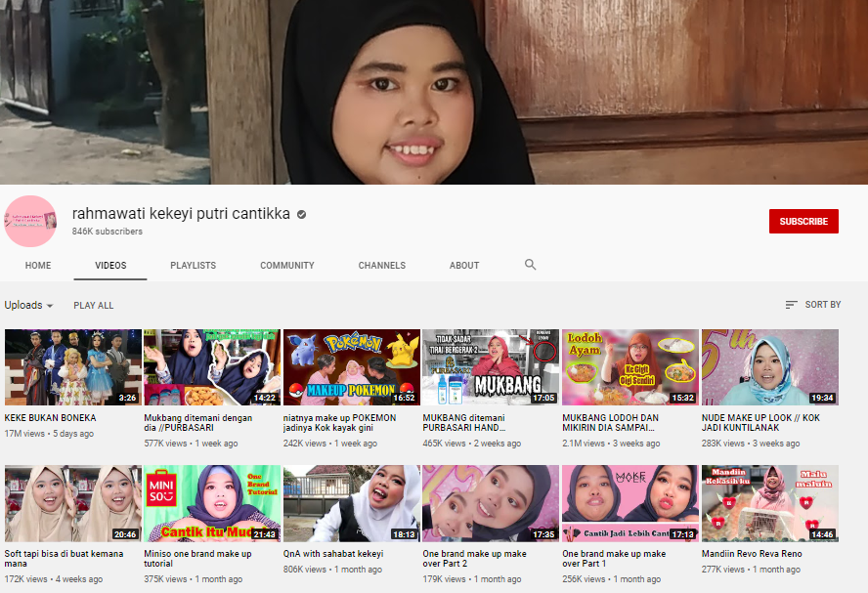
Task: Click the 'QnA with sahabat kekeyi' title
Action: pyautogui.click(x=332, y=554)
